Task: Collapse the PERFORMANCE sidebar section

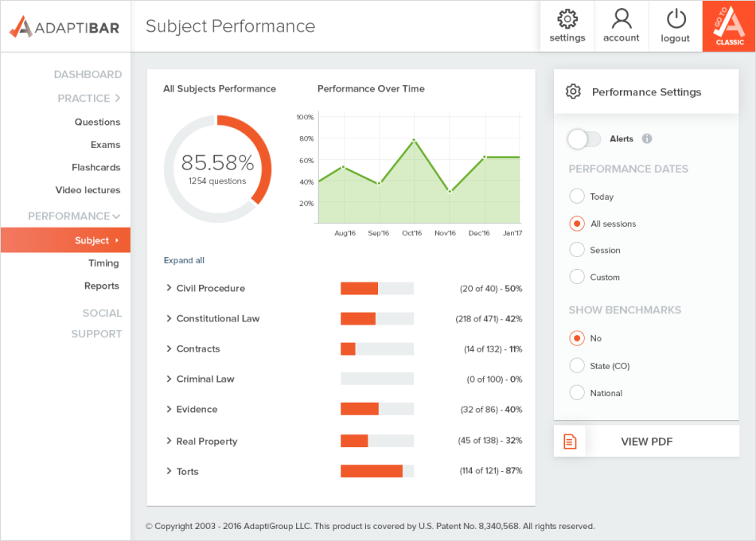Action: point(74,216)
